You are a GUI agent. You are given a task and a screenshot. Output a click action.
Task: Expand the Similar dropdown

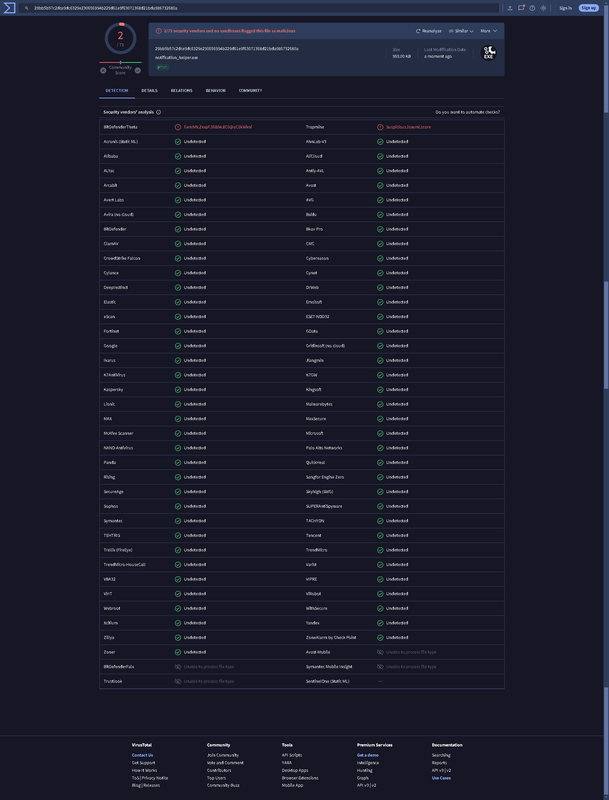(x=461, y=31)
